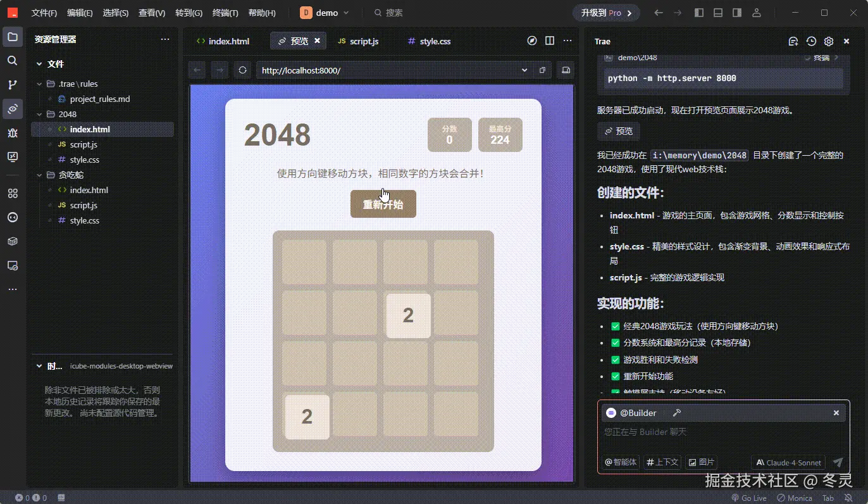The height and width of the screenshot is (504, 868).
Task: Refresh the localhost preview page
Action: (242, 70)
